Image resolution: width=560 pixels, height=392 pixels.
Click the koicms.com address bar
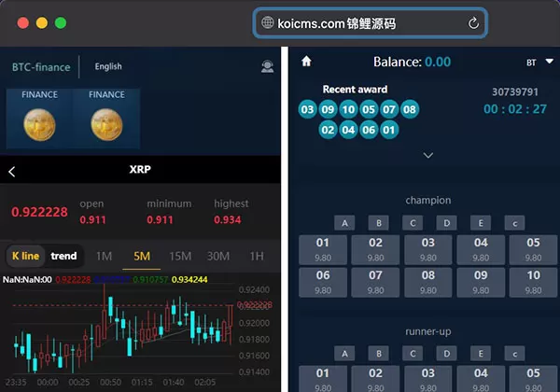tap(369, 23)
